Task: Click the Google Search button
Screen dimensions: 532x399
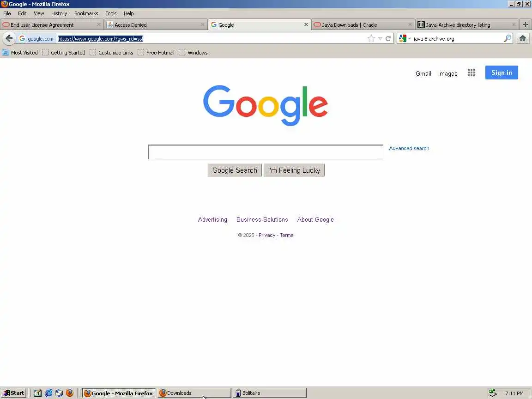Action: [235, 170]
